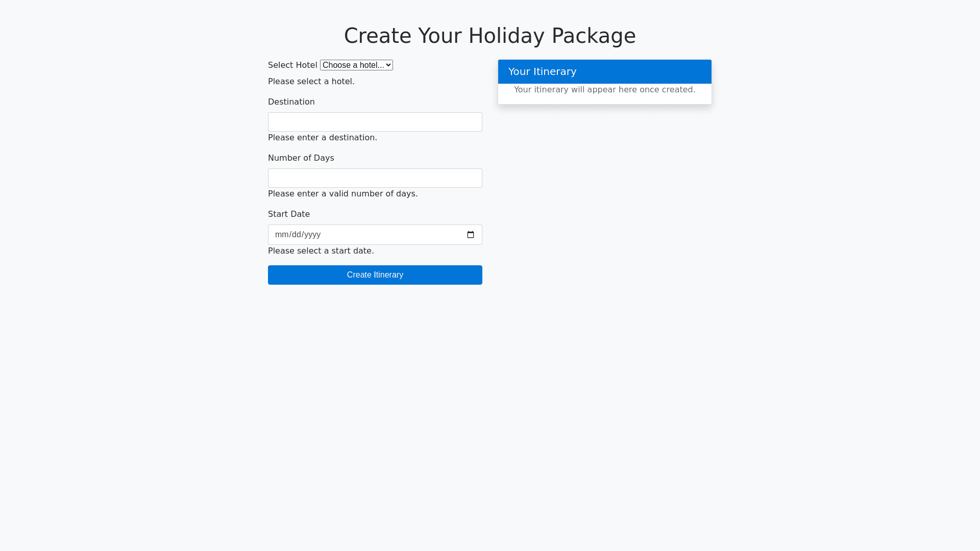Click the 'Create Your Holiday Package' heading

click(489, 36)
